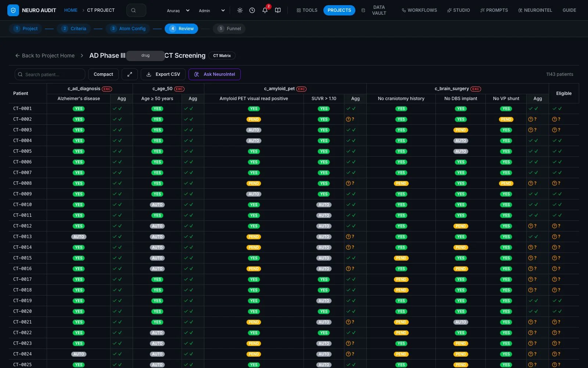Open the history clock icon
This screenshot has width=588, height=368.
pos(252,10)
